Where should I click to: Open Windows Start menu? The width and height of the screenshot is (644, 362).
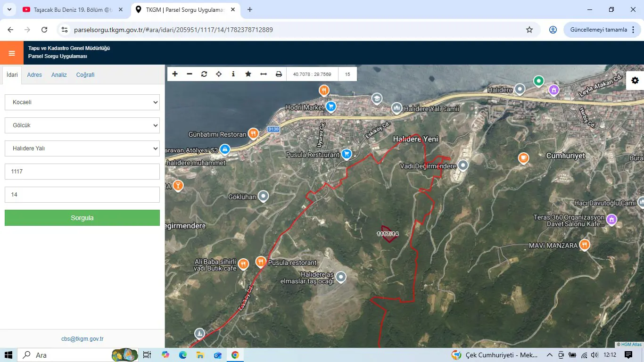(x=8, y=355)
